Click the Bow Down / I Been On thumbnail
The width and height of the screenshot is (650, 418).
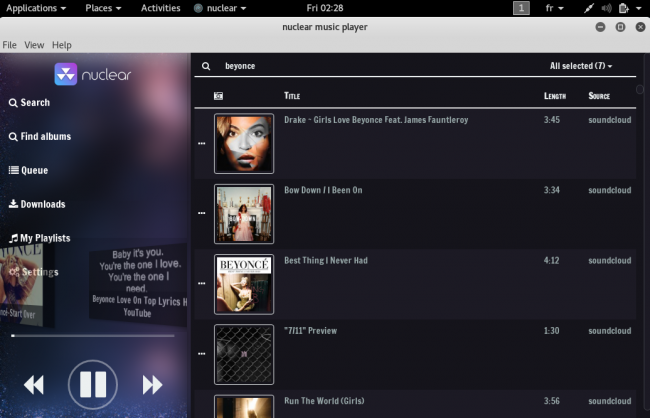coord(244,214)
